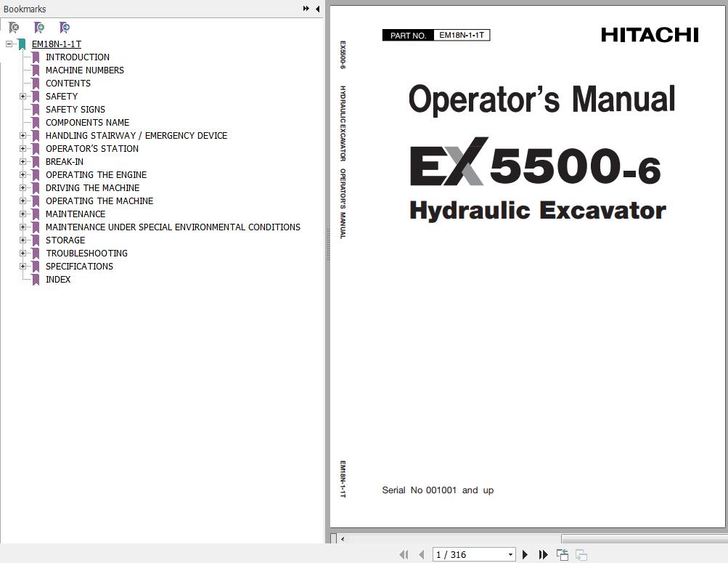Image resolution: width=728 pixels, height=563 pixels.
Task: Expand the HANDLING STAIRWAY / EMERGENCY DEVICE bookmark
Action: tap(23, 136)
